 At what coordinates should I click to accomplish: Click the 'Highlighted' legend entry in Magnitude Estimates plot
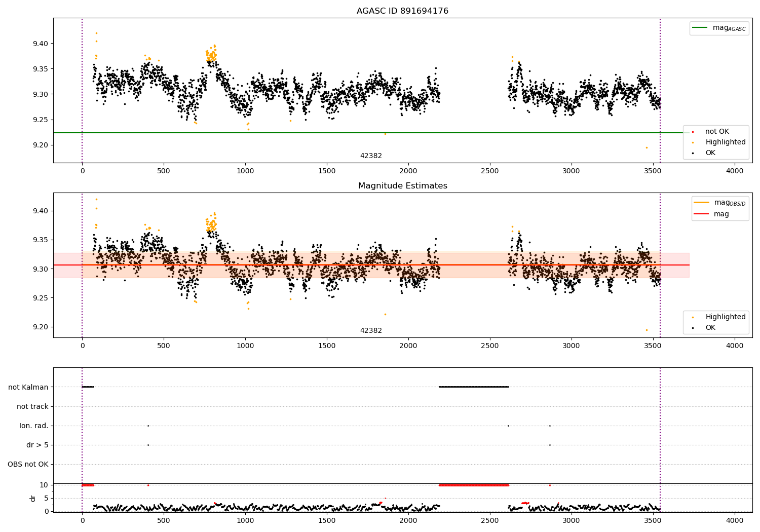(x=725, y=317)
